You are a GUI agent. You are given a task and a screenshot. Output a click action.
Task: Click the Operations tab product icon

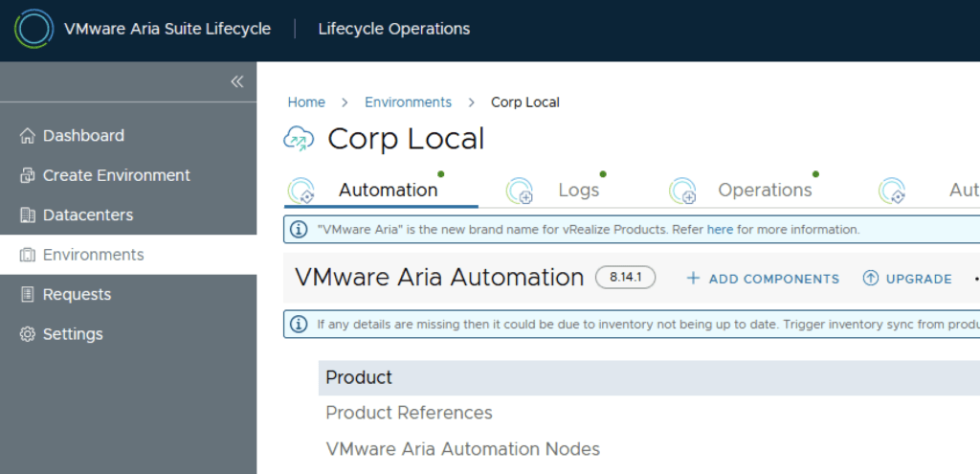point(681,191)
